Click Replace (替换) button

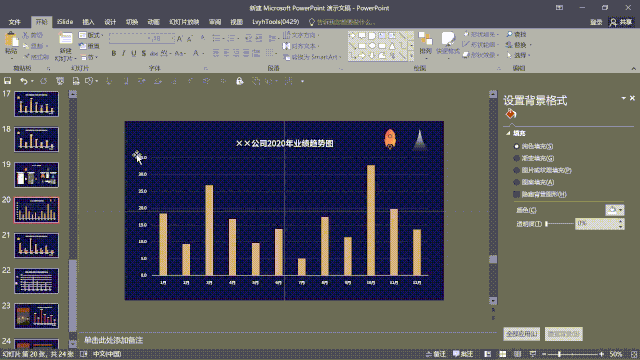point(517,45)
